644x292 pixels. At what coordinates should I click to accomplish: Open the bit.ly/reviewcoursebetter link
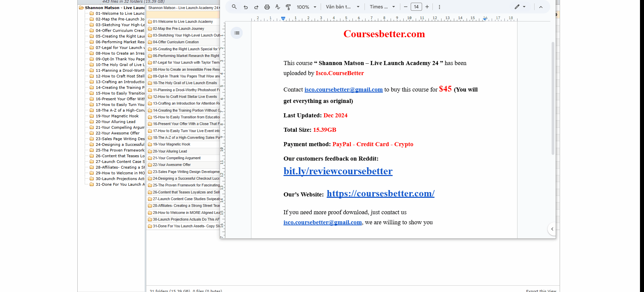pyautogui.click(x=338, y=171)
